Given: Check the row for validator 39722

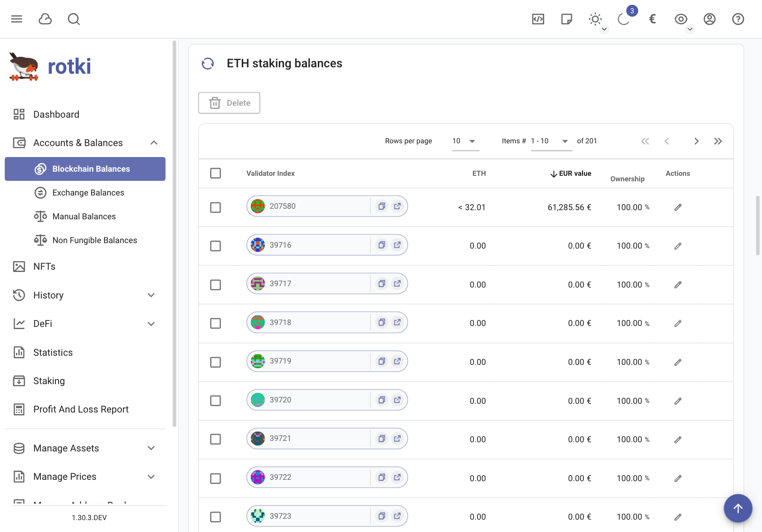Looking at the screenshot, I should pyautogui.click(x=215, y=478).
